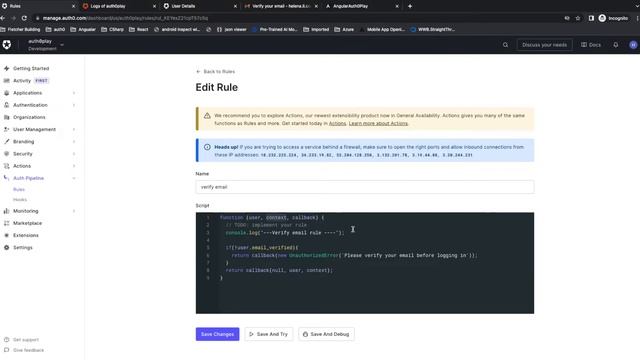Switch to the AngularAuth0Play browser tab
Viewport: 640px width, 360px height.
click(x=361, y=6)
